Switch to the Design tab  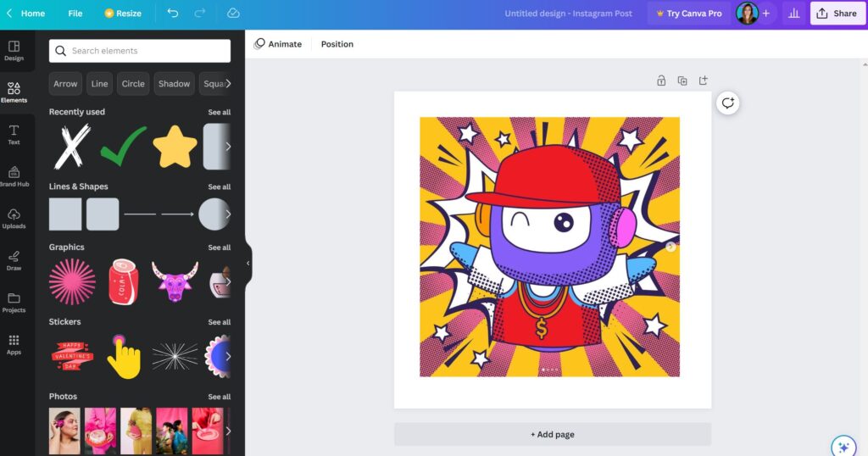(x=14, y=51)
